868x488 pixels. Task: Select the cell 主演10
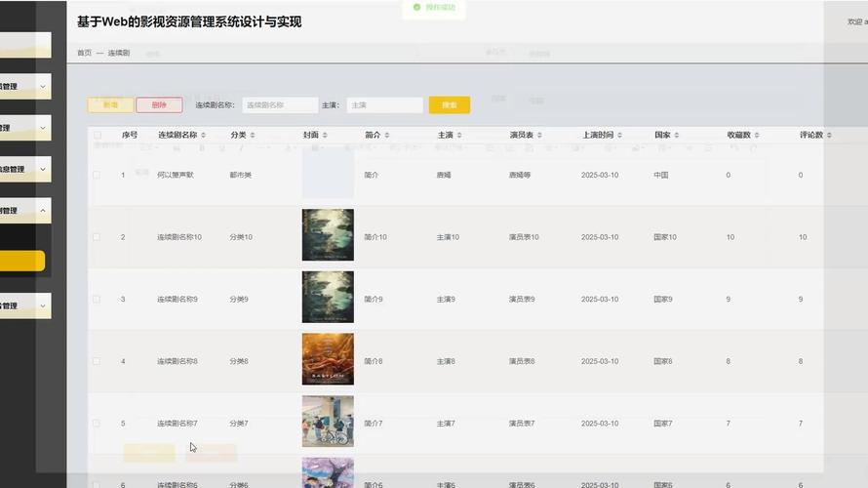[x=448, y=237]
